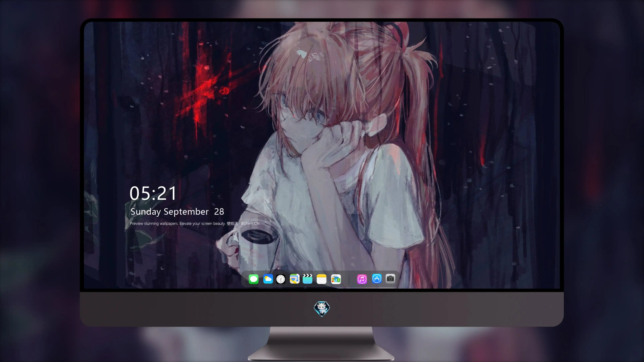644x362 pixels.
Task: Open the Clock app in the dock
Action: (281, 279)
